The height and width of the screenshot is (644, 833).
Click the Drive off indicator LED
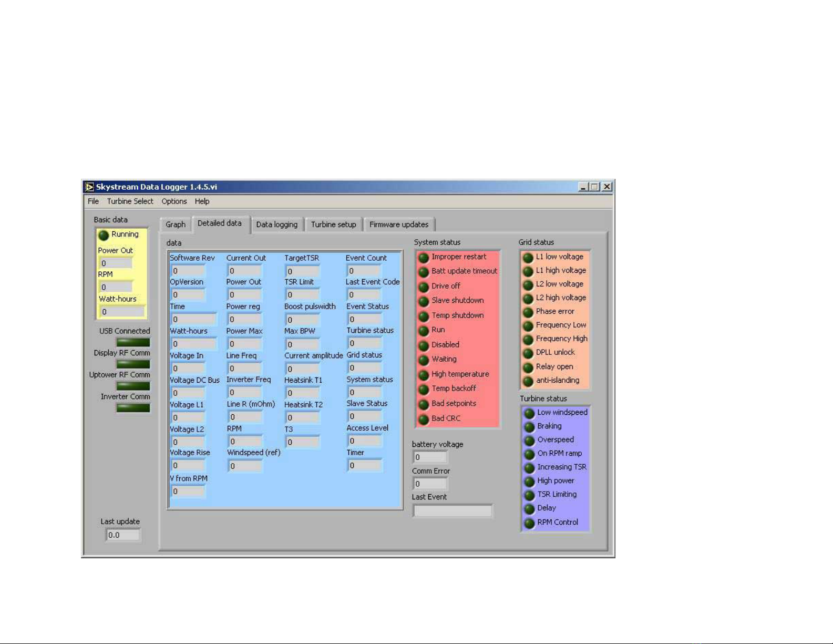tap(423, 287)
